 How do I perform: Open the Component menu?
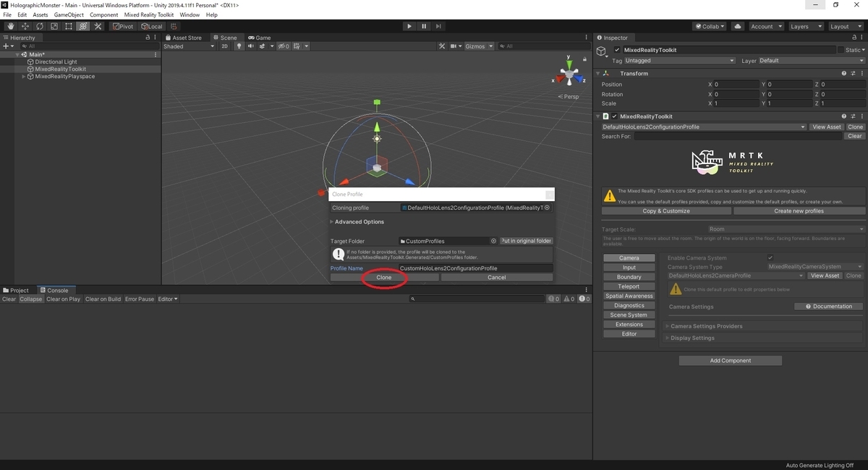103,14
